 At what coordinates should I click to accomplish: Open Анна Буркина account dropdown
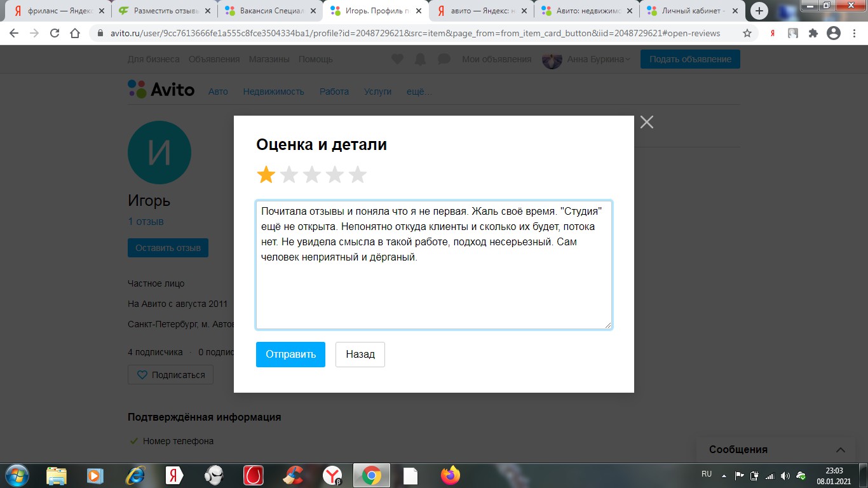click(586, 59)
